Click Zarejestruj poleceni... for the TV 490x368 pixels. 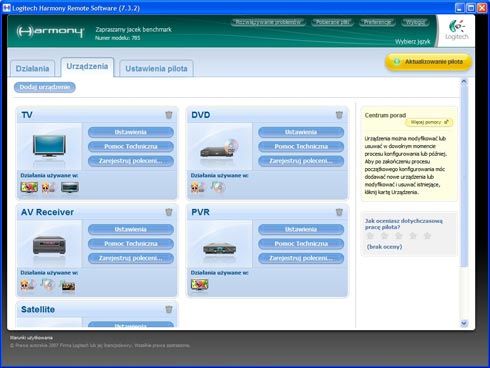[x=131, y=161]
